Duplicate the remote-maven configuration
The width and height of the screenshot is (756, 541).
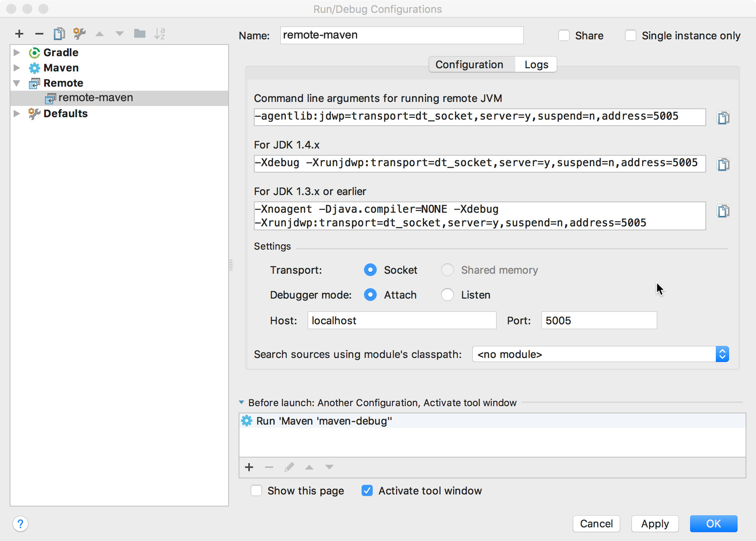click(x=59, y=34)
